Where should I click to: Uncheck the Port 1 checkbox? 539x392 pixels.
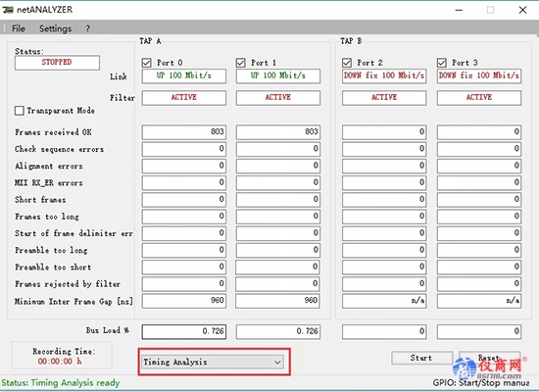click(x=241, y=63)
